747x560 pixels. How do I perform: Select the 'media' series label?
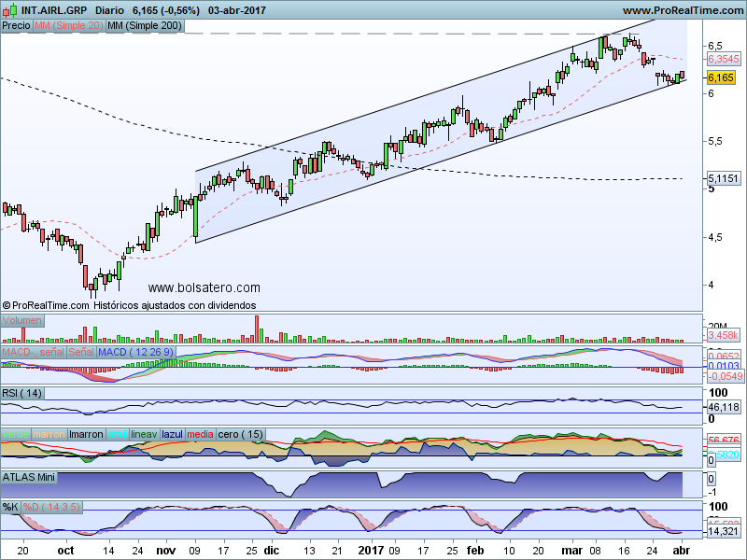tap(200, 435)
